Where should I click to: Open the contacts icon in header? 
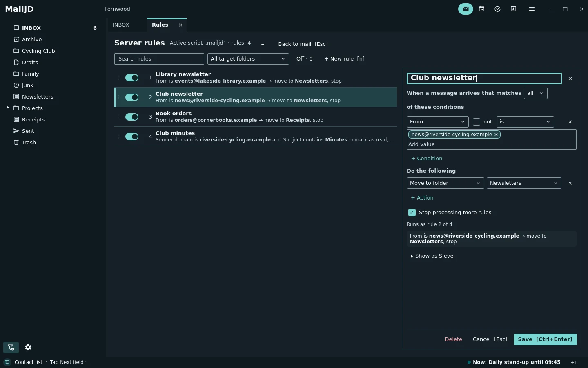pyautogui.click(x=514, y=9)
